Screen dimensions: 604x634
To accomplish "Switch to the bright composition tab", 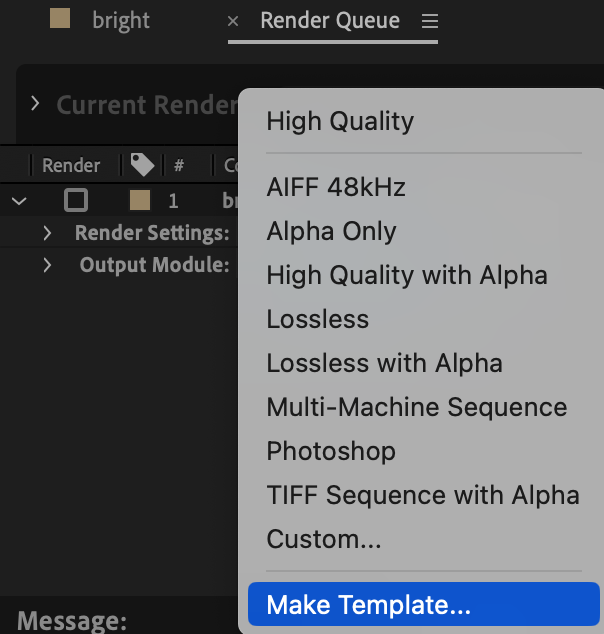I will click(120, 21).
